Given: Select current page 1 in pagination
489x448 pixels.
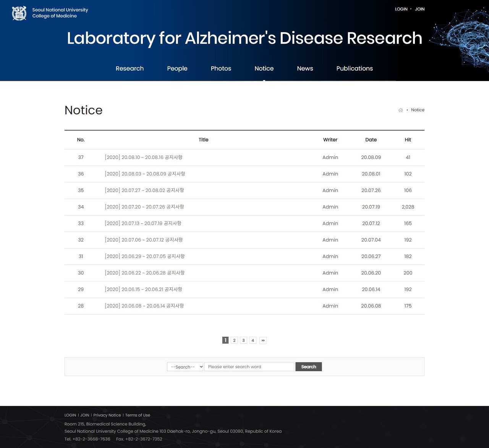Looking at the screenshot, I should coord(225,340).
